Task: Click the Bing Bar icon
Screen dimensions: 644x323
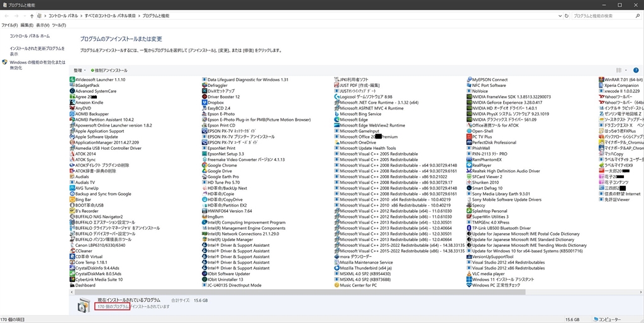Action: point(72,200)
